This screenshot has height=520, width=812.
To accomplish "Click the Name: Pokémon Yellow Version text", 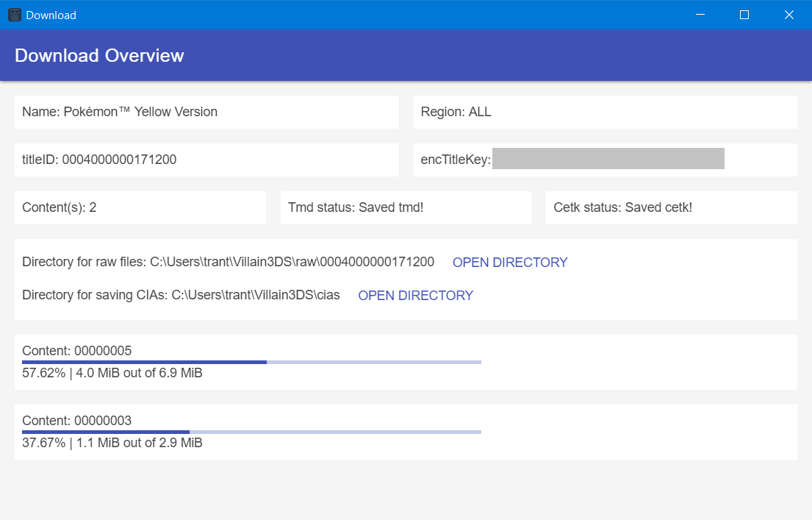I will click(120, 112).
